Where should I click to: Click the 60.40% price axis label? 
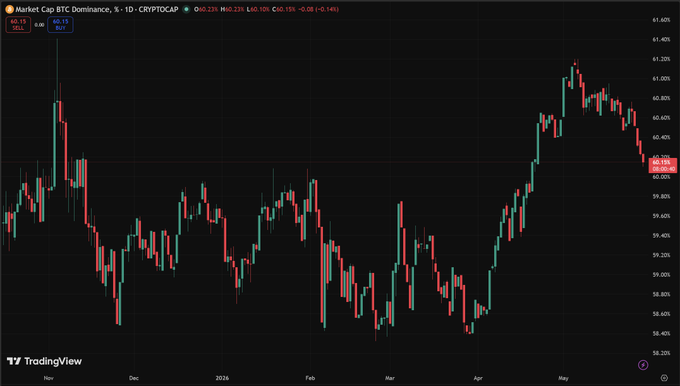(x=661, y=137)
